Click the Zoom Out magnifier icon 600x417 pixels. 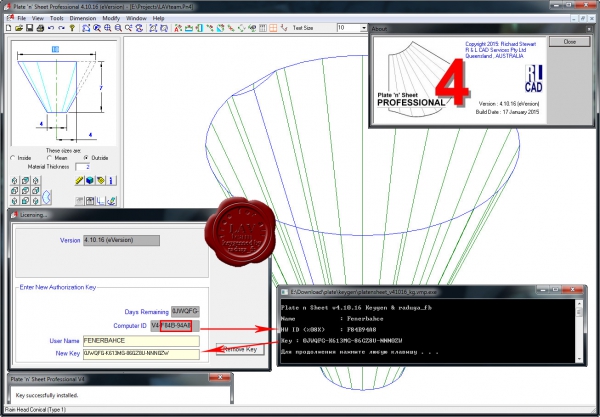coord(118,28)
